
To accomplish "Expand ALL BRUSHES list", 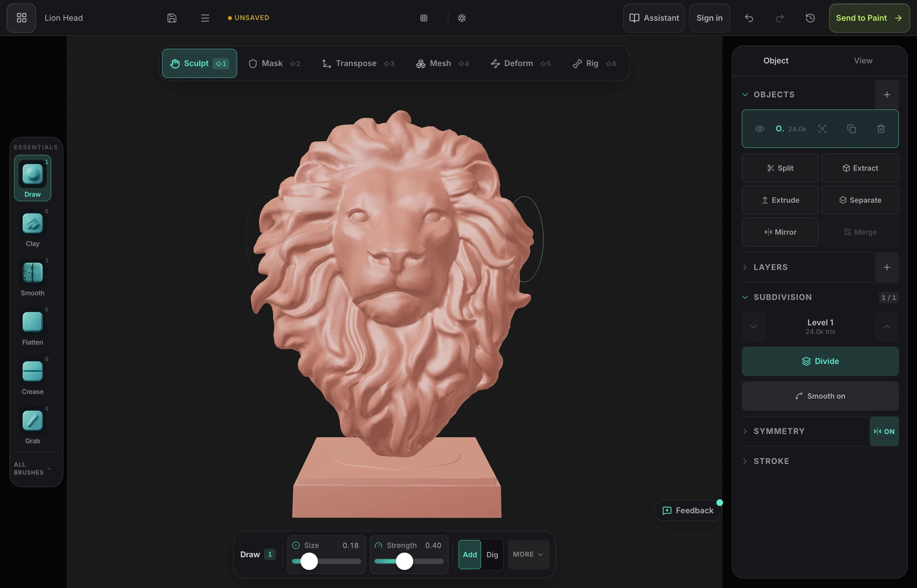I will [32, 469].
